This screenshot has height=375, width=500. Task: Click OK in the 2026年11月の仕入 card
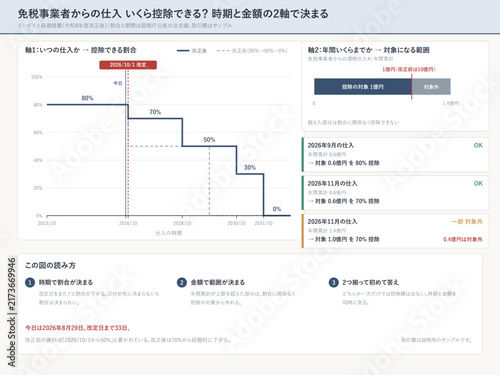click(x=478, y=183)
